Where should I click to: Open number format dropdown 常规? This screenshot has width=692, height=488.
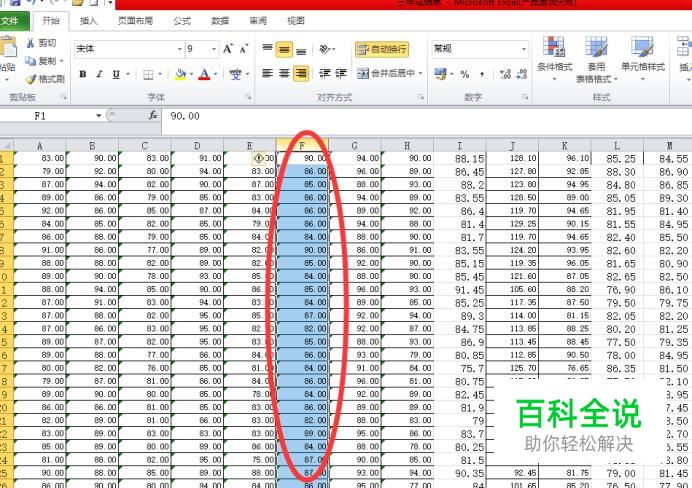[523, 49]
